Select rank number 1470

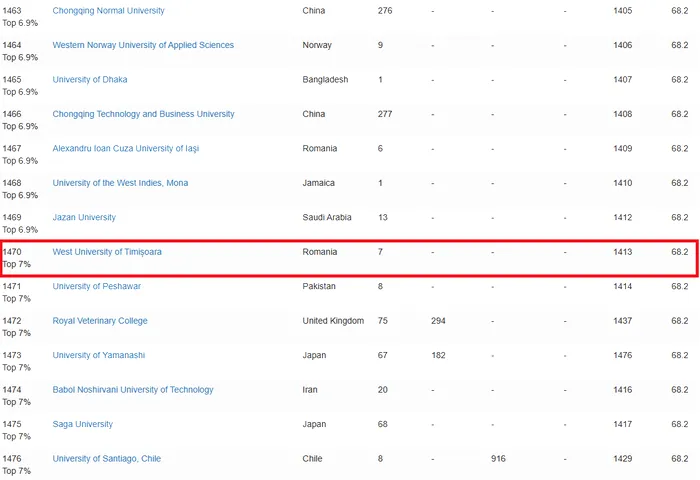click(x=12, y=252)
